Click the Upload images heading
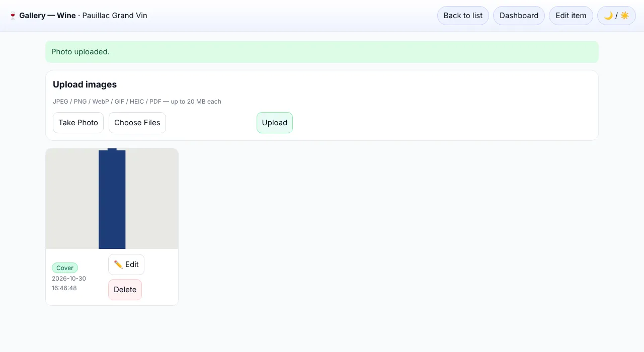The height and width of the screenshot is (352, 644). [x=85, y=84]
